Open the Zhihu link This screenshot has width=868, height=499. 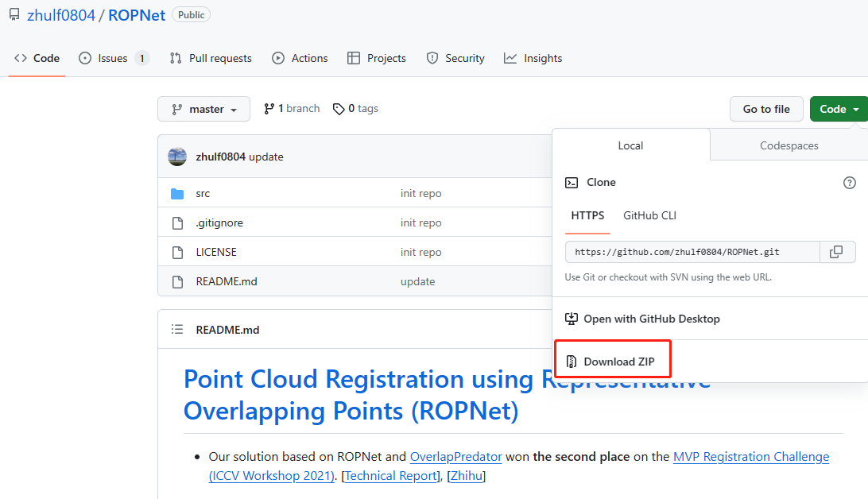tap(466, 476)
